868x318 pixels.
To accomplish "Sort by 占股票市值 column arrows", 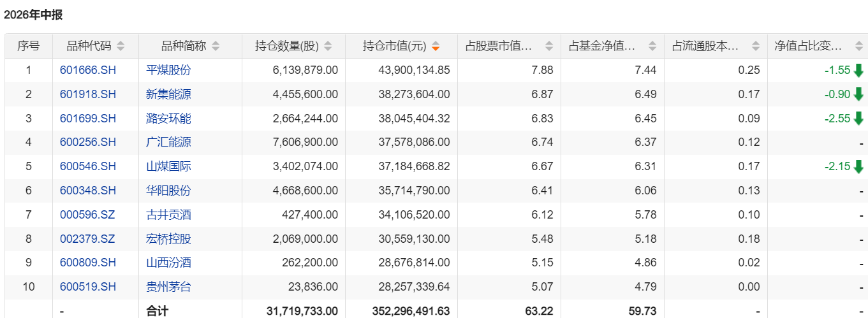I will pos(548,46).
